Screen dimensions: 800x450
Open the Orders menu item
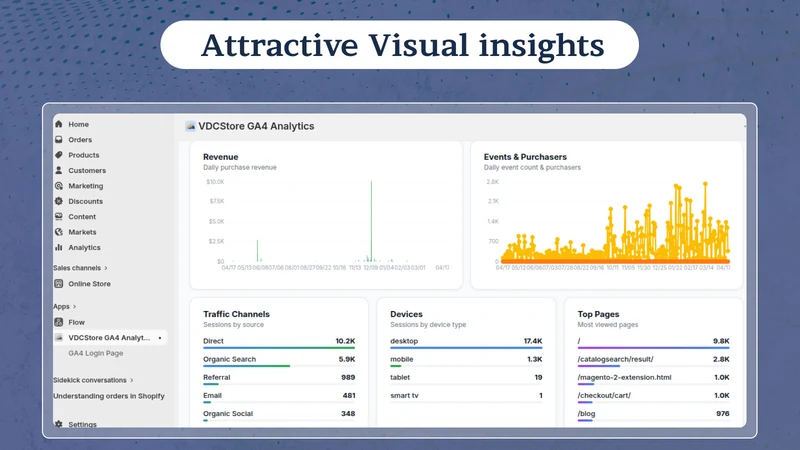80,139
